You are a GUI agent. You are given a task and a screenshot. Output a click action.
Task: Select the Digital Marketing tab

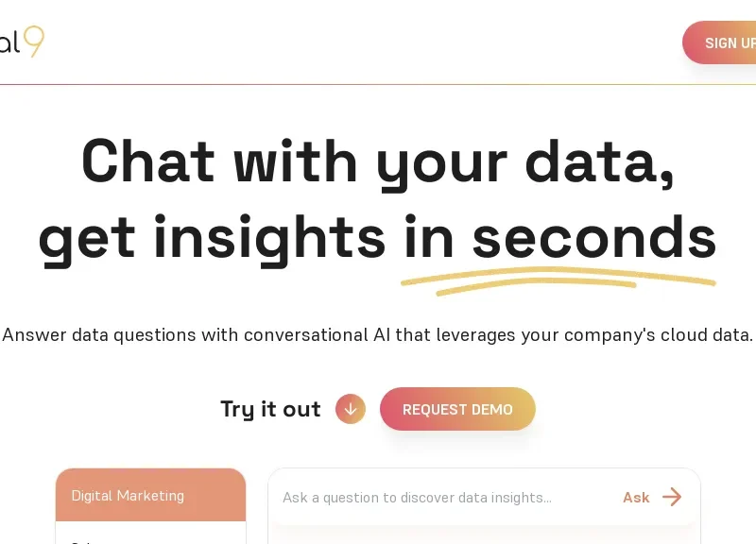[x=150, y=495]
